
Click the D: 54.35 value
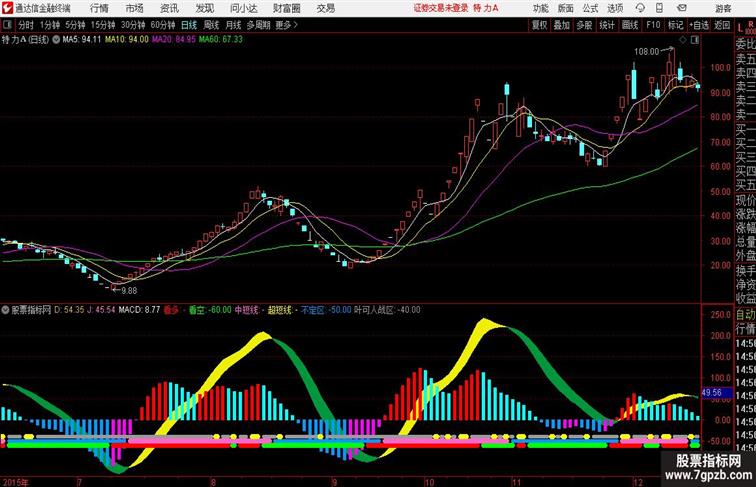point(69,310)
